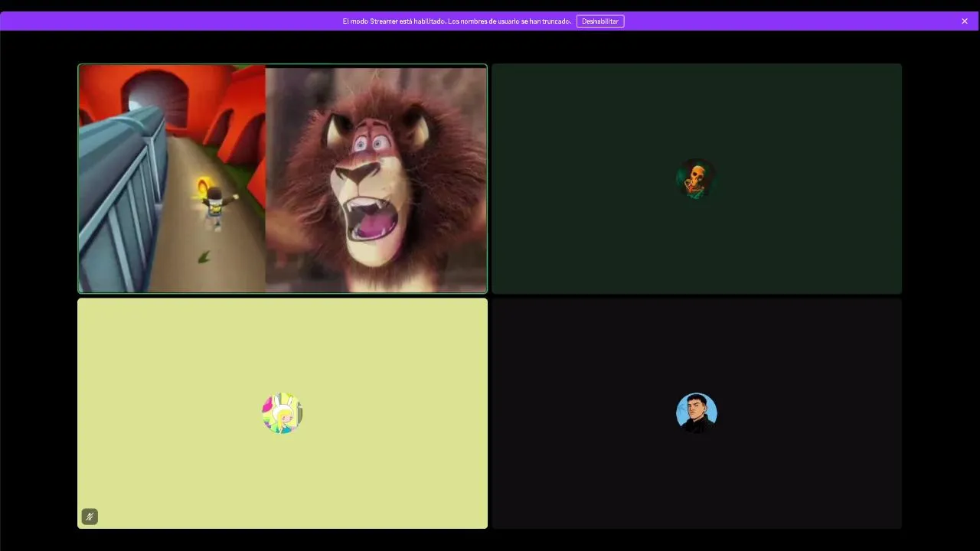
Task: Read the Streamer mode enabled banner text
Action: pyautogui.click(x=457, y=21)
